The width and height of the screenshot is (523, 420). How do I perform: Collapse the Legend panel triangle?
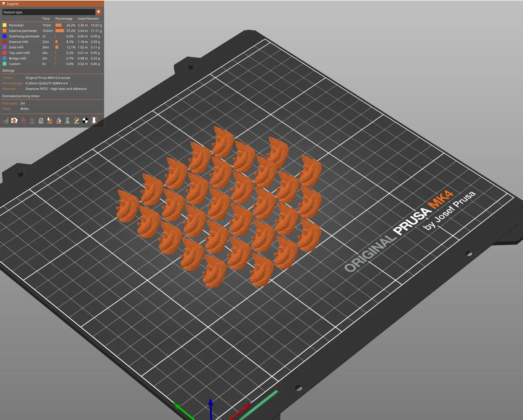pyautogui.click(x=4, y=4)
